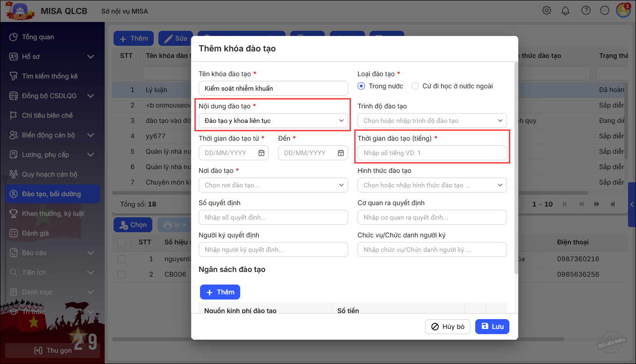Open the notifications bell
The height and width of the screenshot is (364, 636).
coord(565,11)
